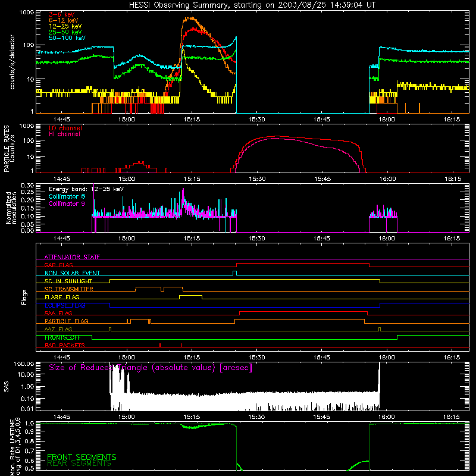476x476 pixels.
Task: Click the '14:45' tick under SAS panel
Action: [x=62, y=417]
